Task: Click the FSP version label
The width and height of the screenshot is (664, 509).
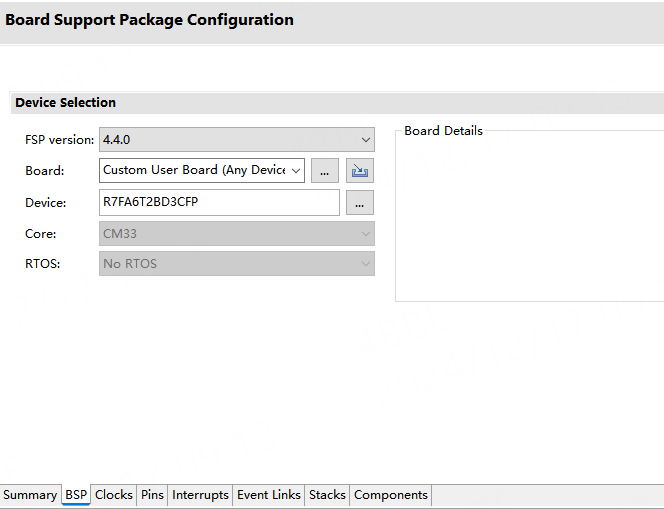Action: click(x=59, y=140)
